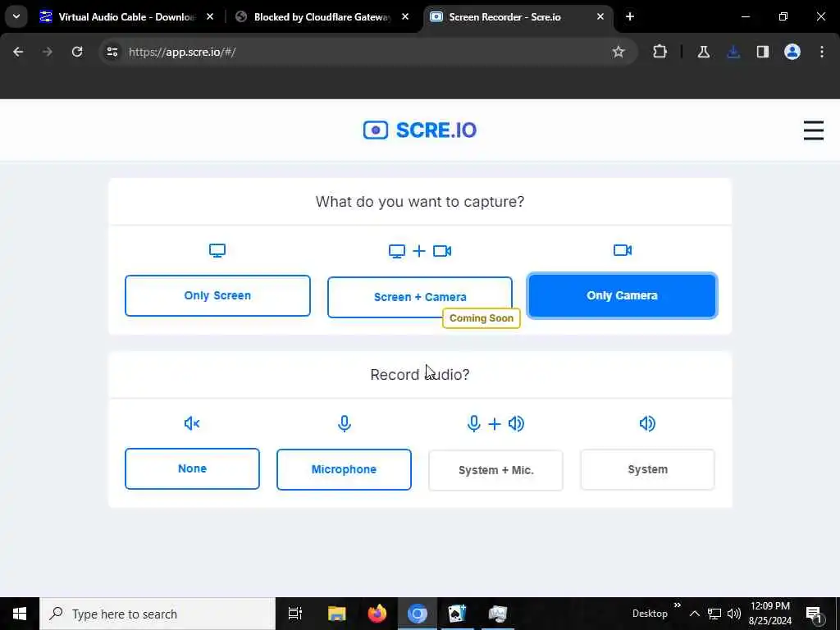This screenshot has width=840, height=630.
Task: Select the Only Screen capture option
Action: click(217, 295)
